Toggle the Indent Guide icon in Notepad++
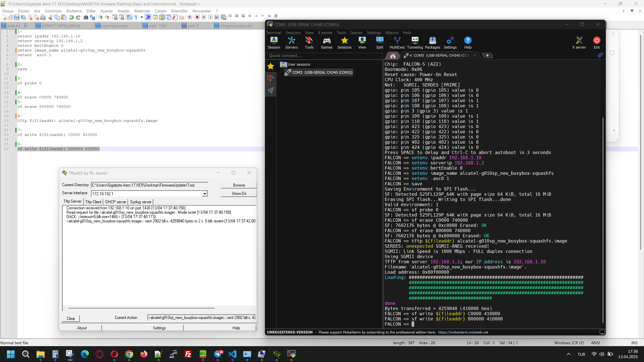The height and width of the screenshot is (362, 644). (148, 17)
